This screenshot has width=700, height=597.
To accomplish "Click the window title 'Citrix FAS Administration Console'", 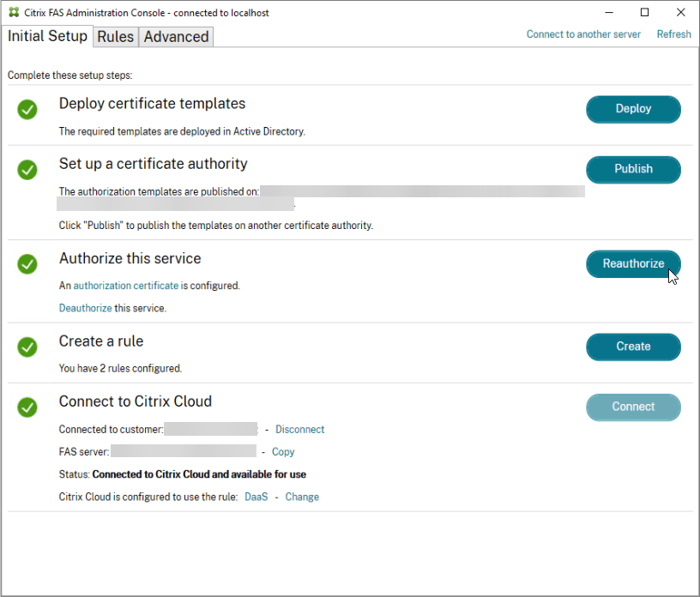I will coord(94,13).
